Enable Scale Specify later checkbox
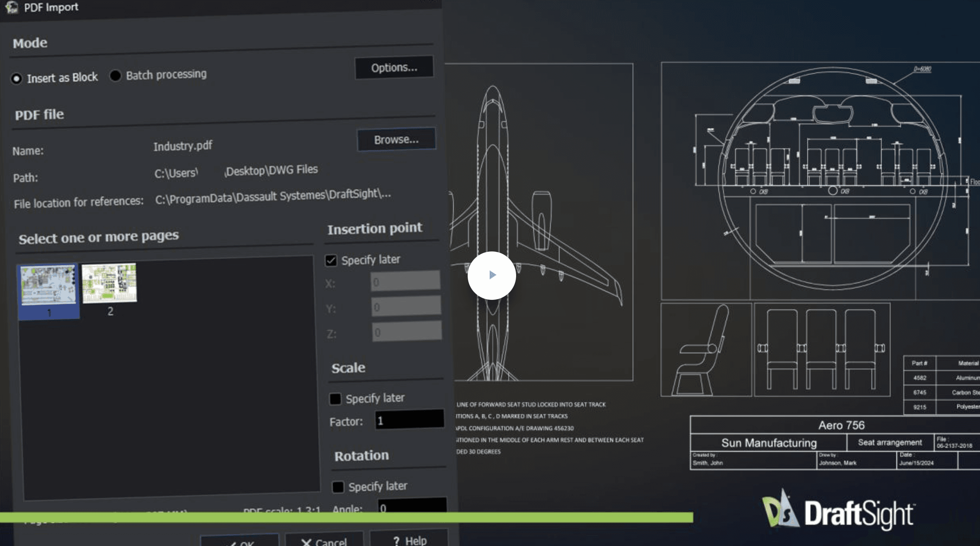Image resolution: width=980 pixels, height=546 pixels. tap(335, 399)
